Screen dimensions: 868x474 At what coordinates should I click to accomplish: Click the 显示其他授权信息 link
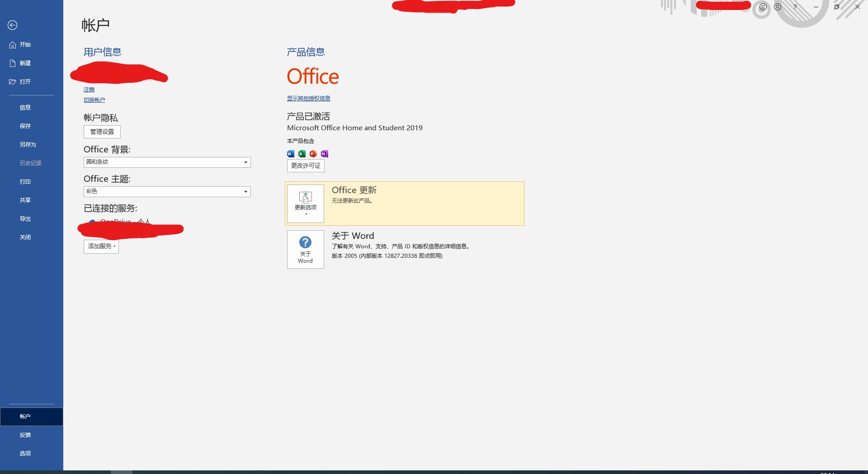coord(309,99)
